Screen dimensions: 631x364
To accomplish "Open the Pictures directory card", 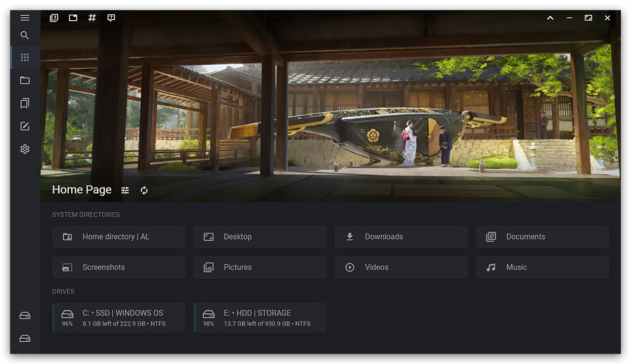I will tap(260, 267).
